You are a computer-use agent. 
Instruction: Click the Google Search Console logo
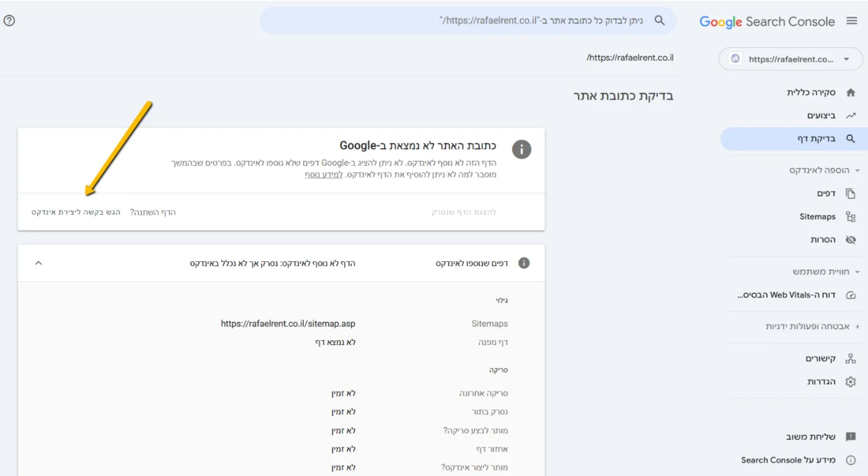[x=767, y=22]
